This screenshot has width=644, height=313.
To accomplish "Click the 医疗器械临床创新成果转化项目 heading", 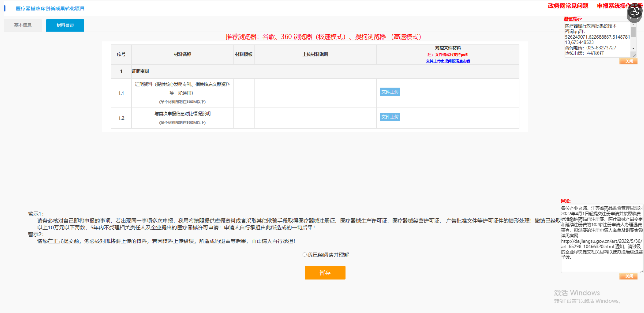I will [x=50, y=8].
